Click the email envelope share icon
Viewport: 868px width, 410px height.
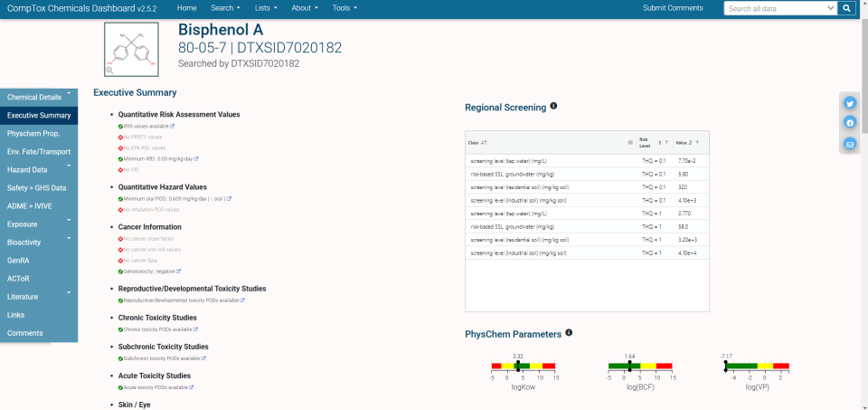[850, 144]
